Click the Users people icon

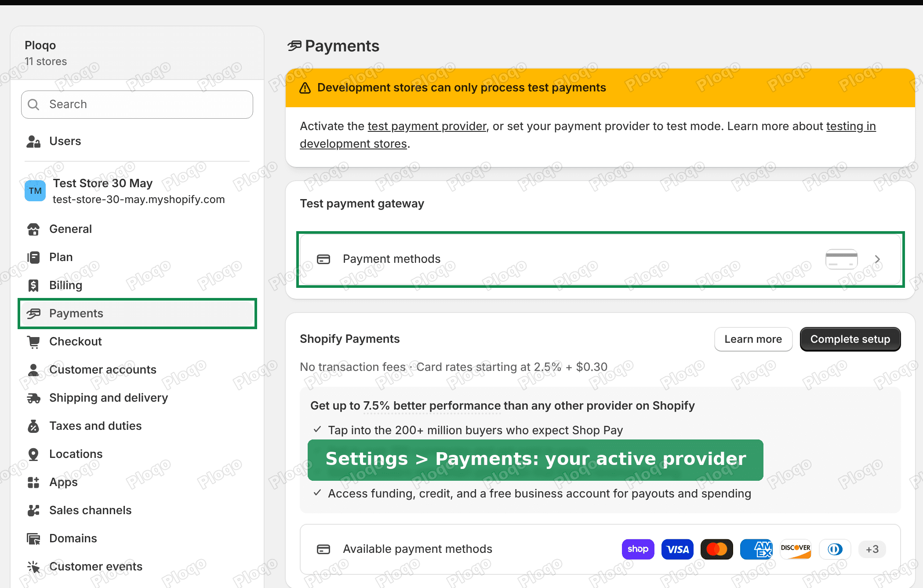tap(33, 141)
